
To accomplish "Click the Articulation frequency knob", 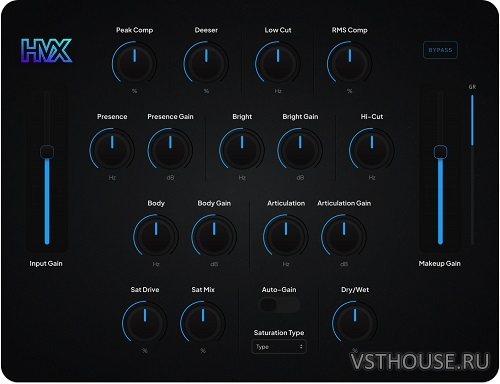I will point(286,236).
